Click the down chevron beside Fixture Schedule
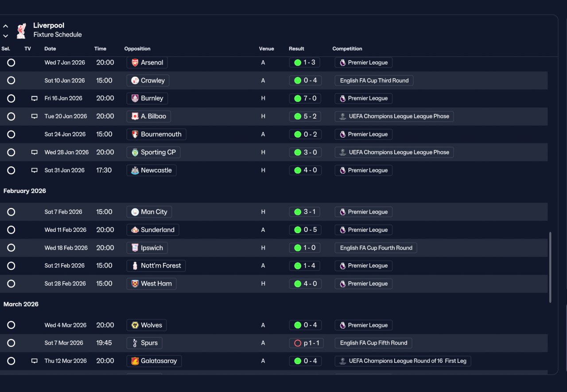This screenshot has height=392, width=567. coord(6,35)
